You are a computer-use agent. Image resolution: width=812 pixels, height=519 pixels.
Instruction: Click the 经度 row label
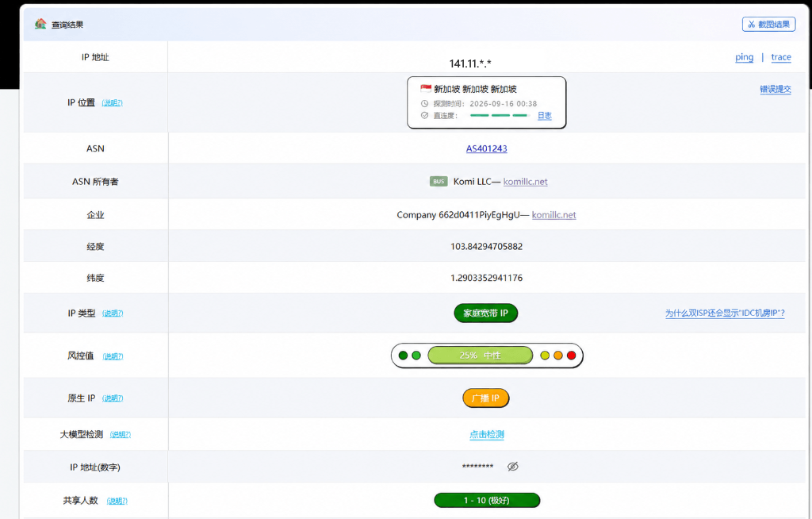[95, 247]
